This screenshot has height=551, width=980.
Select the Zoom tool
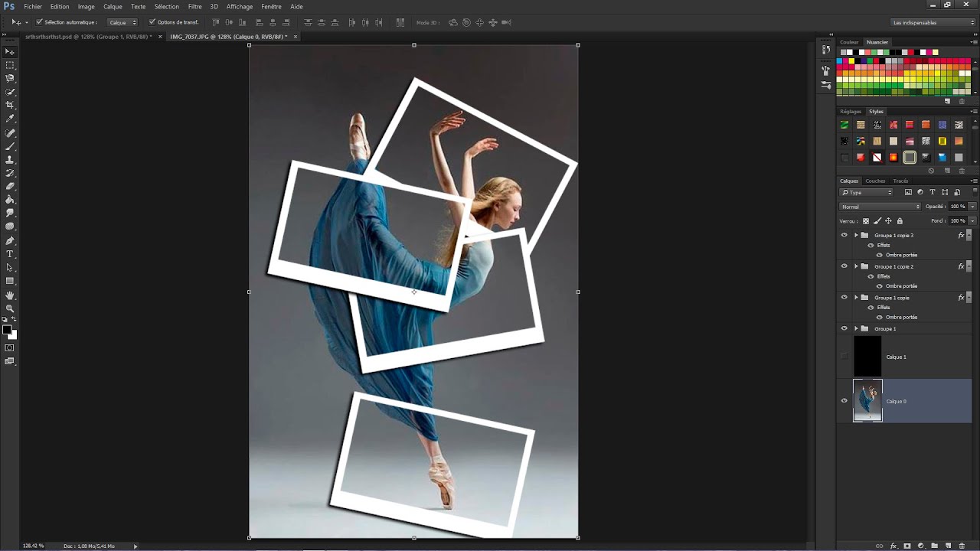(x=10, y=308)
